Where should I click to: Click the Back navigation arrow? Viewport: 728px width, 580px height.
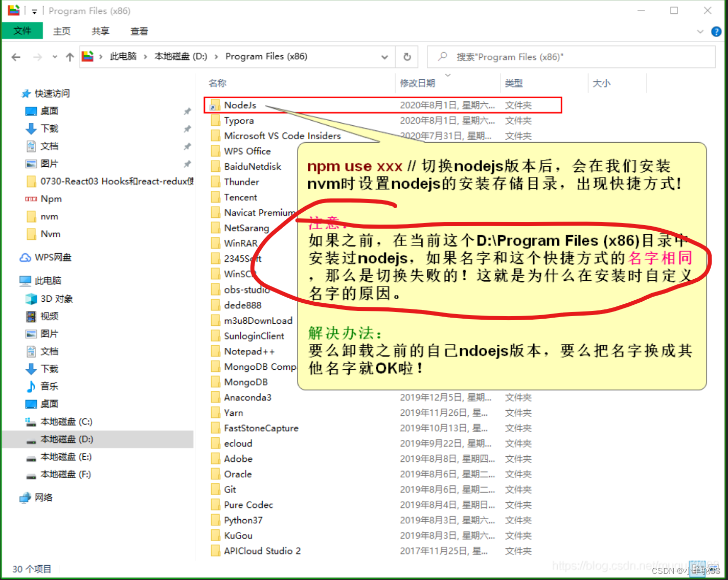tap(16, 57)
